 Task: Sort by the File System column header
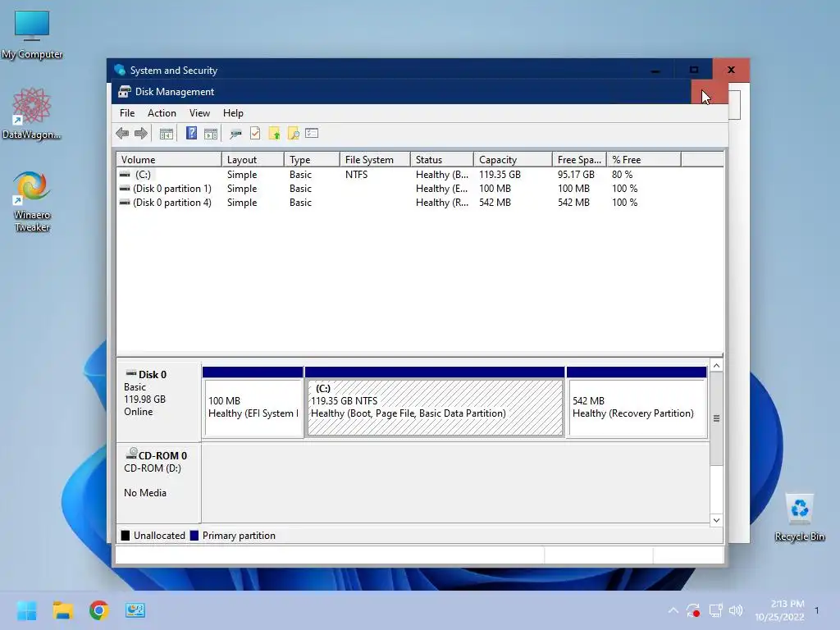[x=375, y=160]
